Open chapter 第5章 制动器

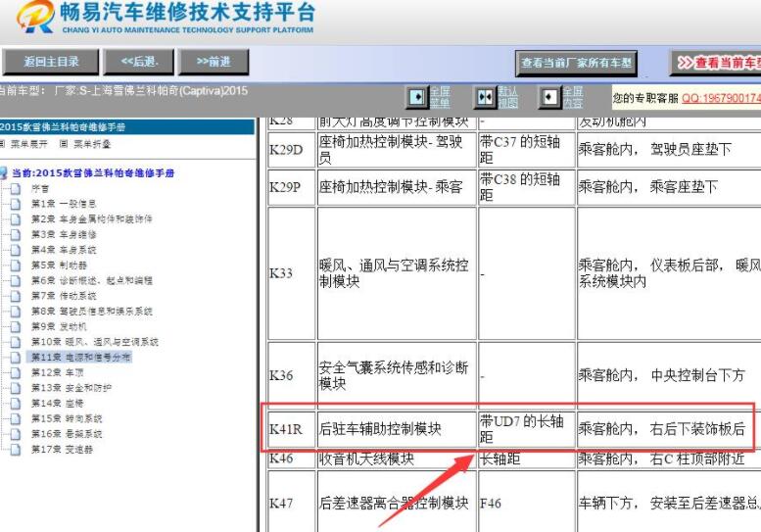coord(59,266)
